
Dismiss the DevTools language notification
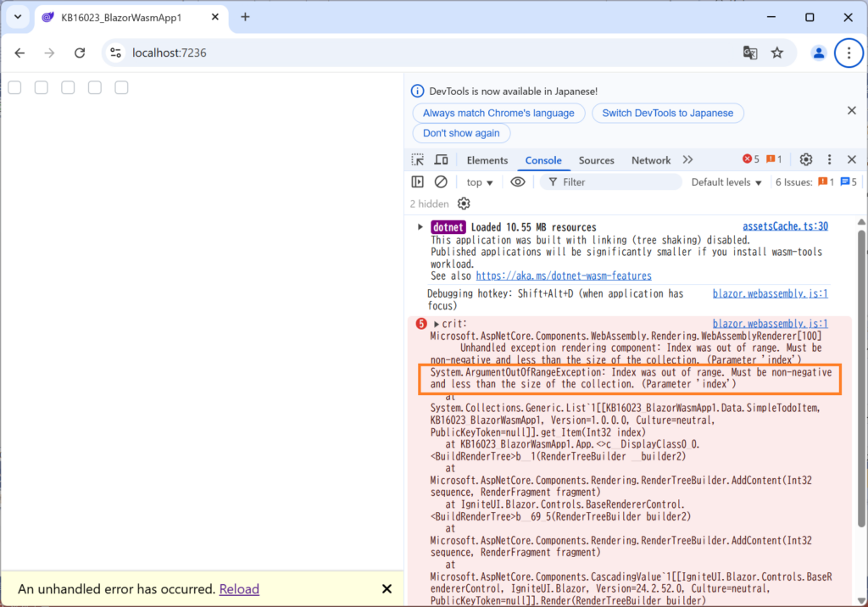851,111
